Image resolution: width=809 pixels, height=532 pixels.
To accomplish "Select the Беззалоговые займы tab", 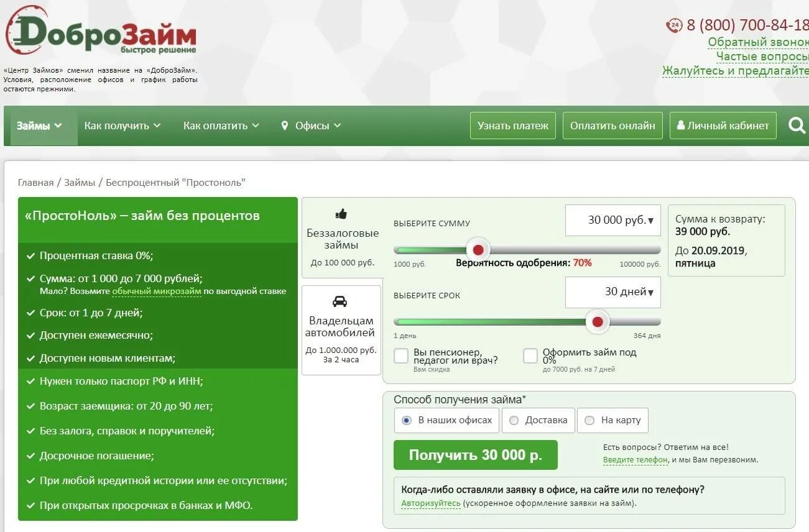I will pyautogui.click(x=342, y=237).
